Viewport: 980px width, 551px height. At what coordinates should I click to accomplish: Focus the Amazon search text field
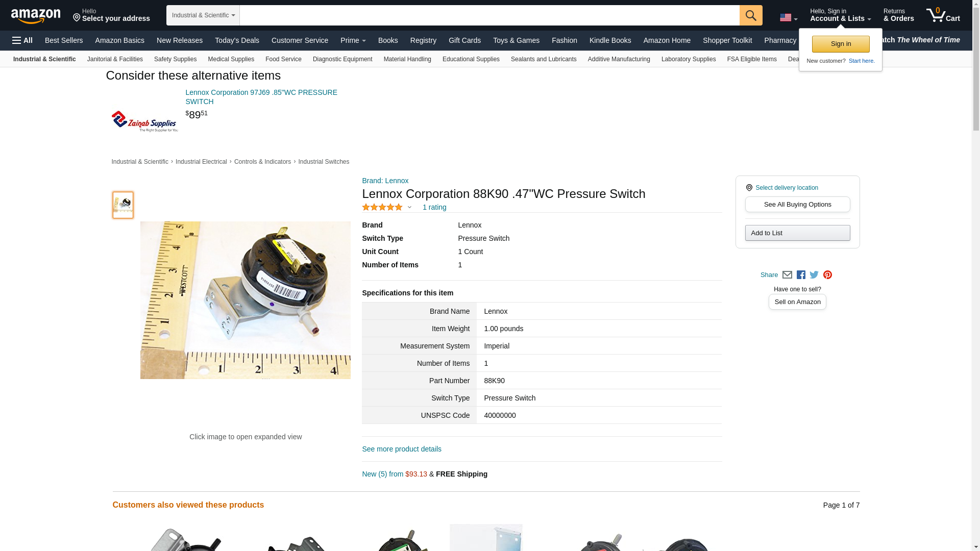pos(489,15)
